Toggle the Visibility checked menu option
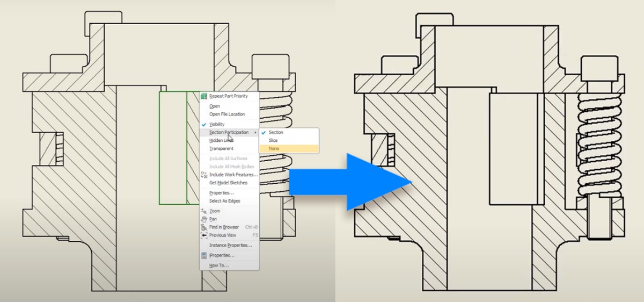Viewport: 644px width, 302px height. click(x=229, y=125)
